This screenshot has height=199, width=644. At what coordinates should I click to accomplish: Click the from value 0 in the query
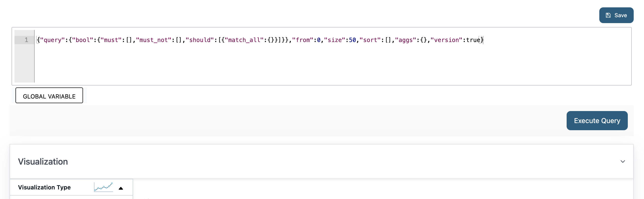pos(319,40)
